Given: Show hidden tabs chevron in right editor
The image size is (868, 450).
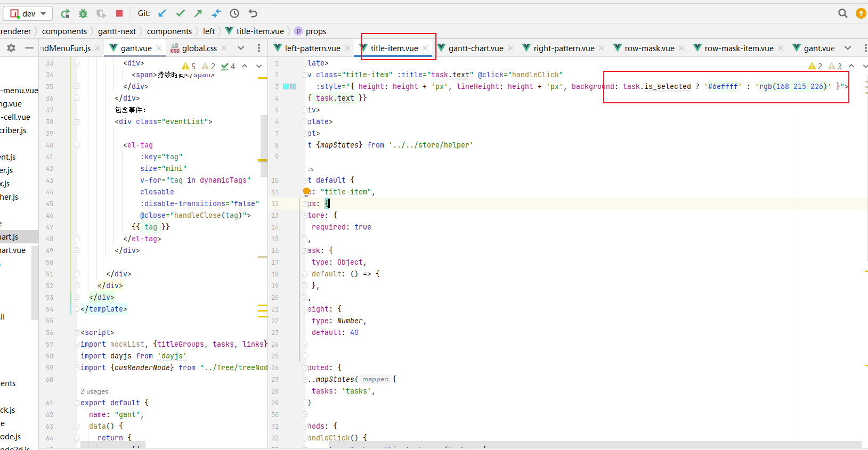Looking at the screenshot, I should 848,48.
